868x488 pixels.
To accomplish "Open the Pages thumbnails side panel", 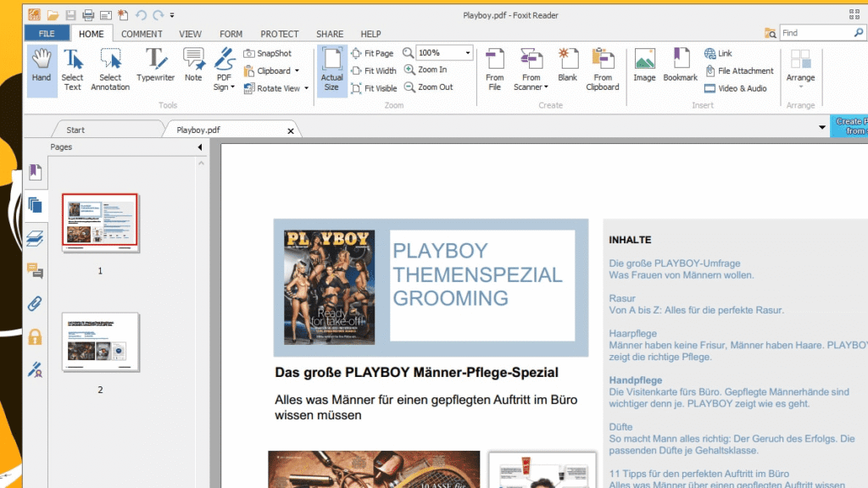I will tap(35, 205).
